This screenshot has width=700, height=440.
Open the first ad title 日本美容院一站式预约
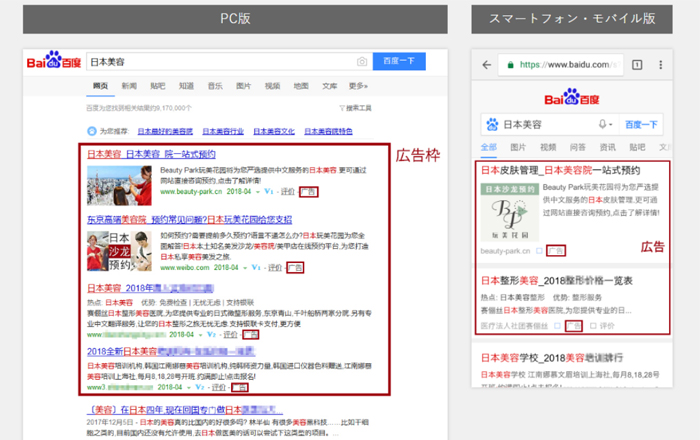(151, 154)
